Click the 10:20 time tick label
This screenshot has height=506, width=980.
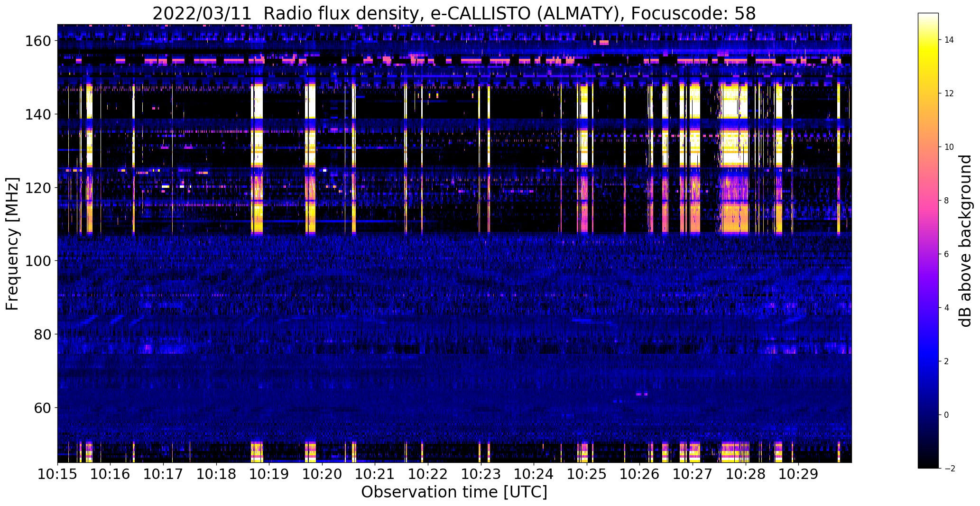[322, 474]
